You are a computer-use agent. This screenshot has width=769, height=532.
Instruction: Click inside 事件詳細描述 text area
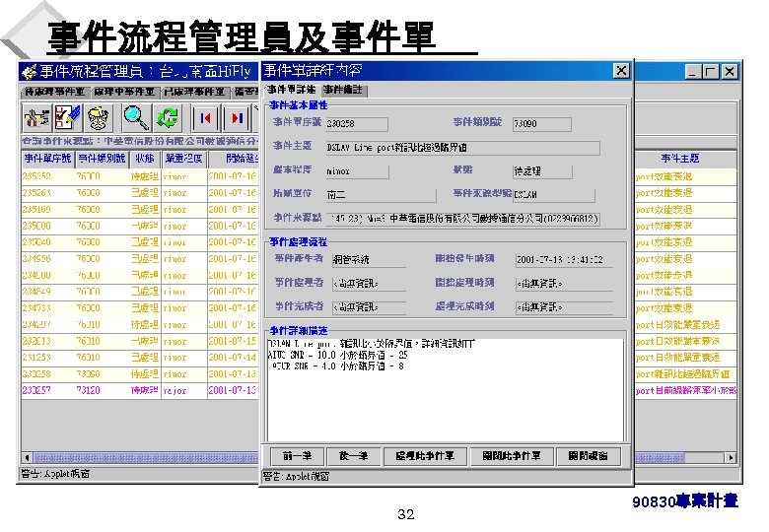(446, 389)
